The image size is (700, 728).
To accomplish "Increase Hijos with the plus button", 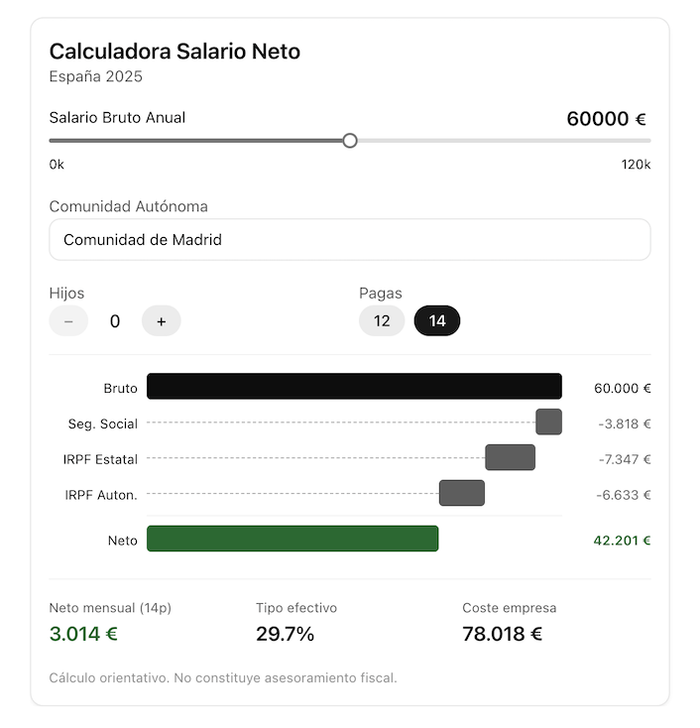I will tap(162, 320).
